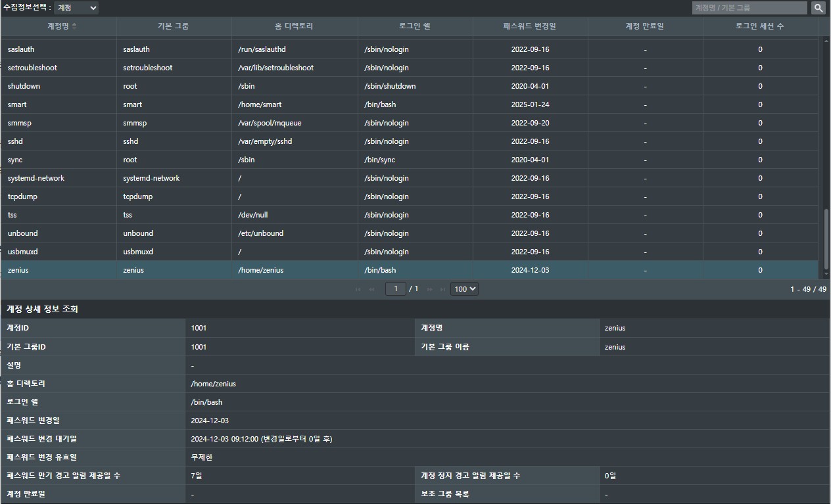Sort by the 로그인 세션 수 column
831x504 pixels.
point(759,26)
